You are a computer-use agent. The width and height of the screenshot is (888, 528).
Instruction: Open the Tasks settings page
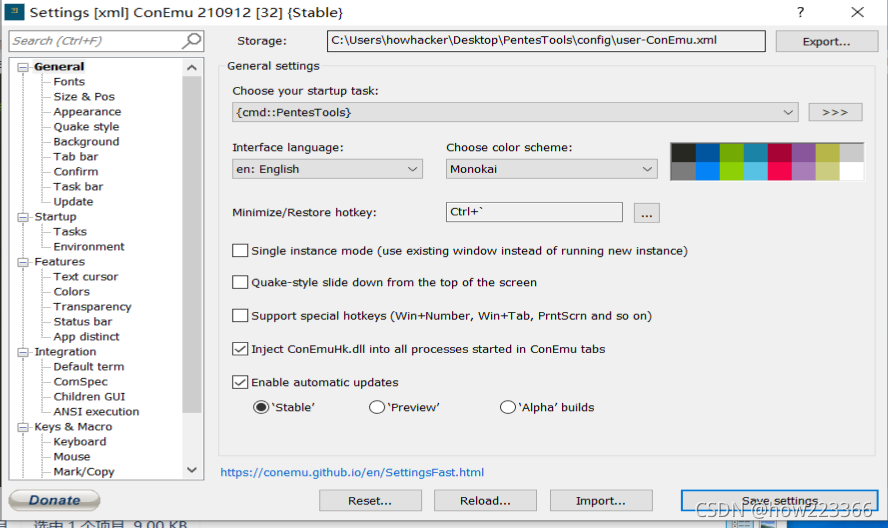[70, 232]
